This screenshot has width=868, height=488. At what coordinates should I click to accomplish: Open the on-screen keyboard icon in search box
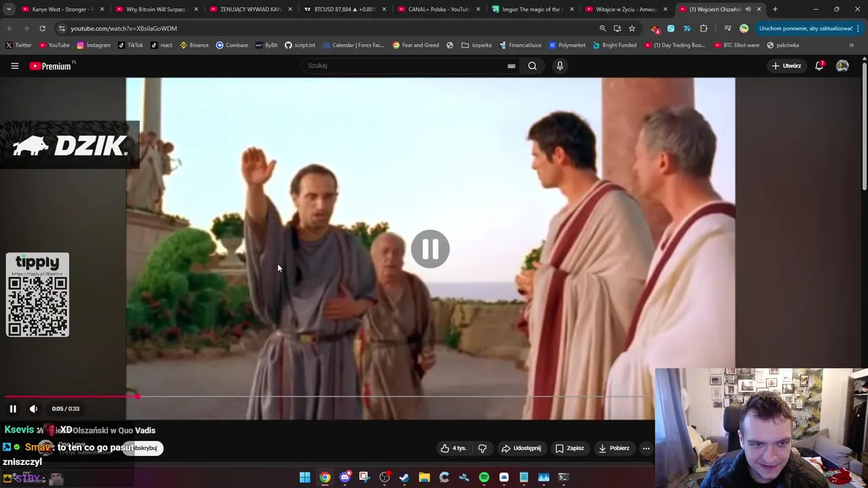pos(511,66)
